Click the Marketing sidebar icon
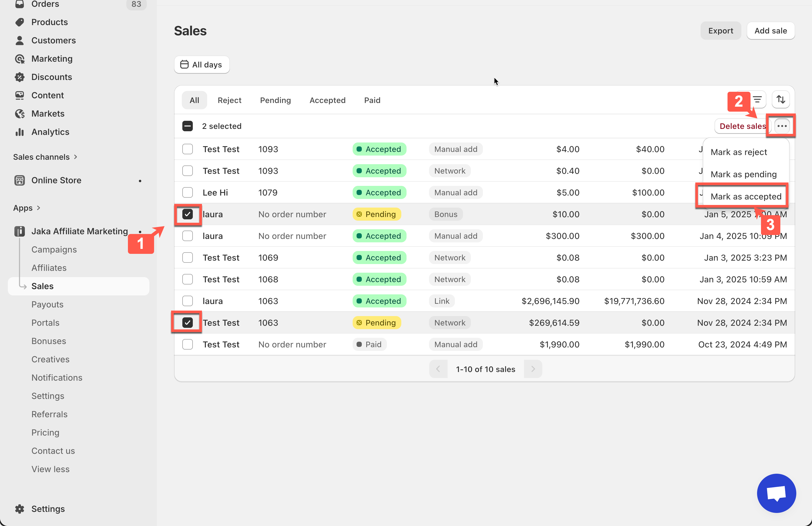The height and width of the screenshot is (526, 812). pyautogui.click(x=20, y=59)
